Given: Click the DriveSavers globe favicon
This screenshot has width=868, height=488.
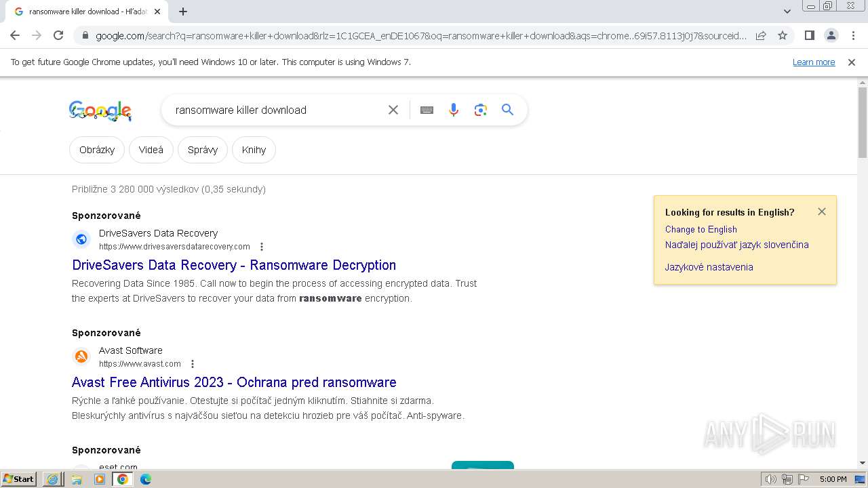Looking at the screenshot, I should [x=81, y=239].
